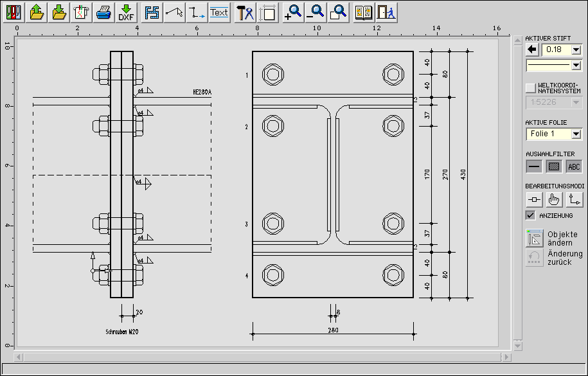Click the zoom in magnifier icon

pyautogui.click(x=293, y=12)
